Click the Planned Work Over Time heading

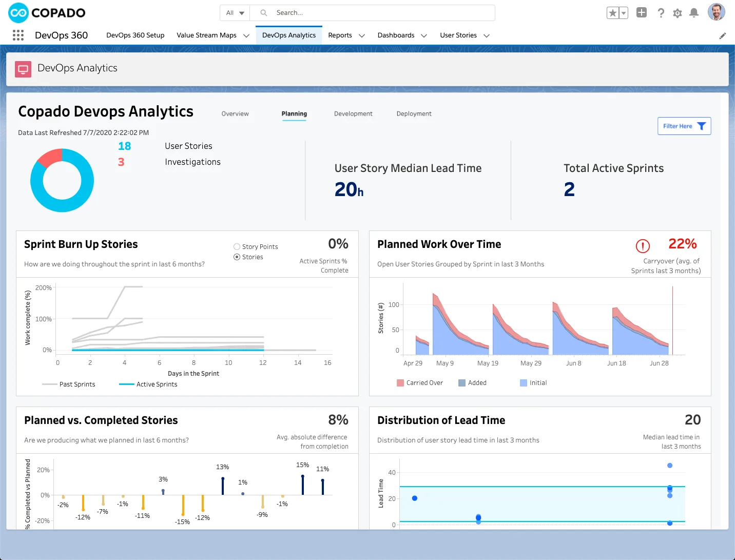click(439, 244)
